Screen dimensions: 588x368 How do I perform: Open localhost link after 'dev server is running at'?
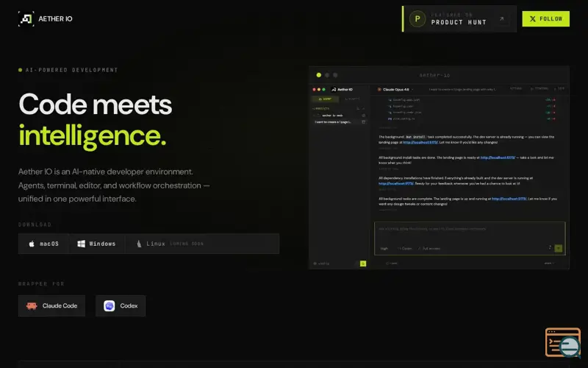pyautogui.click(x=396, y=183)
